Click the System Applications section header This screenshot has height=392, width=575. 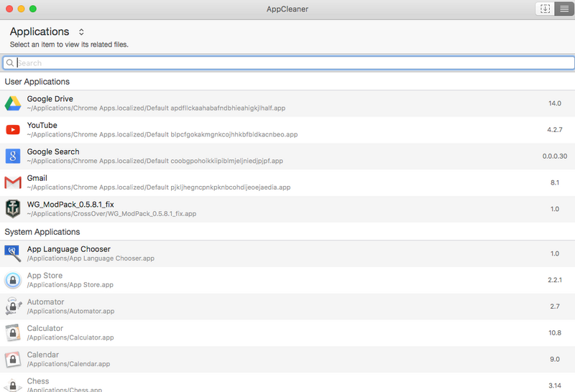pyautogui.click(x=42, y=232)
